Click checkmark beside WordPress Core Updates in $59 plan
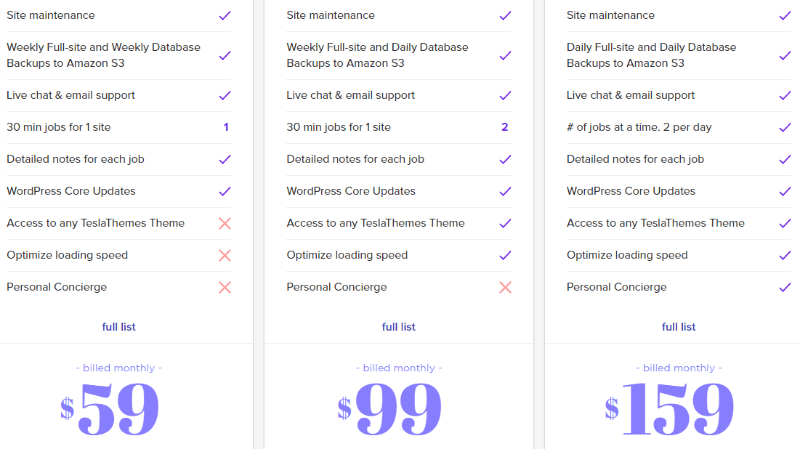Screen dimensions: 800x449 pyautogui.click(x=225, y=191)
